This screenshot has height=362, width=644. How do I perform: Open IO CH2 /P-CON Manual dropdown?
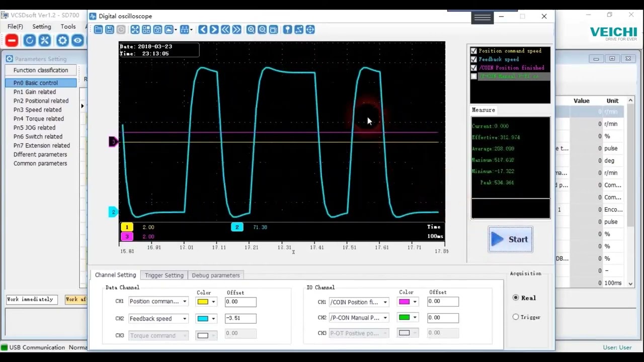point(359,318)
